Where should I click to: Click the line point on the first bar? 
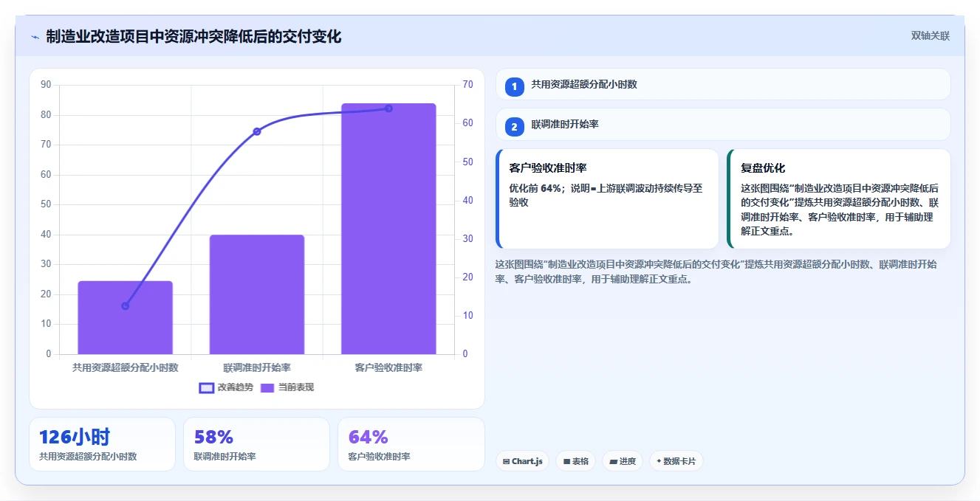[126, 305]
